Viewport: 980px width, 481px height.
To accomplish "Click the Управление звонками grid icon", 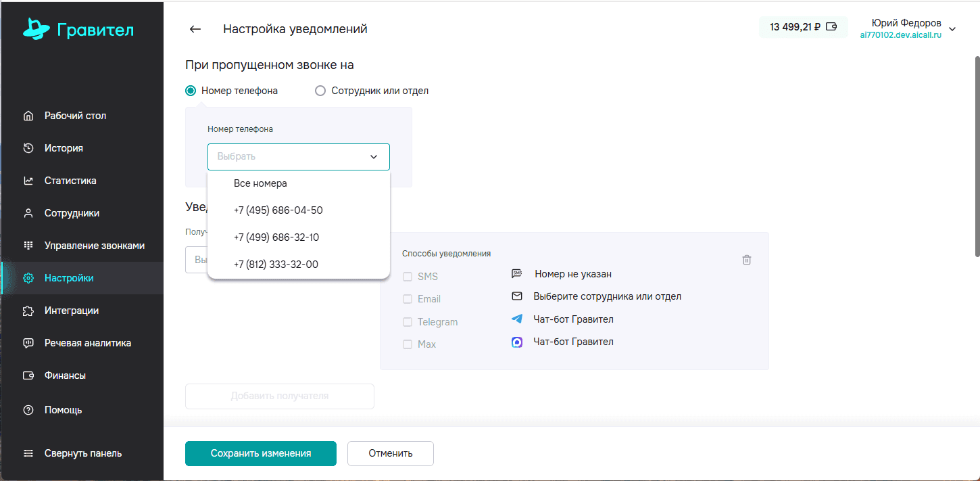I will (28, 246).
